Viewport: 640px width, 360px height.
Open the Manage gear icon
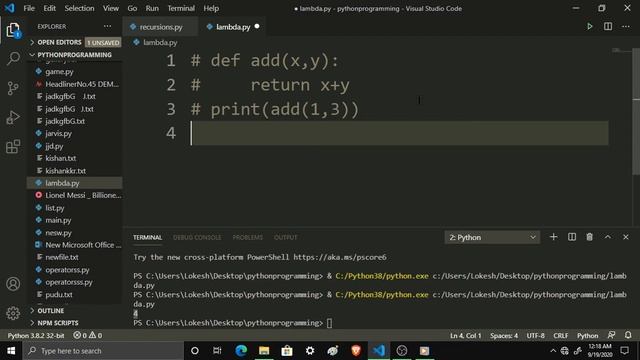pyautogui.click(x=13, y=313)
